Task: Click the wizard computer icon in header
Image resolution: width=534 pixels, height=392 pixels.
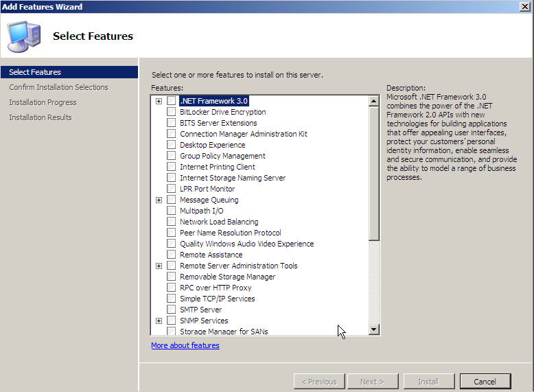Action: click(x=24, y=36)
